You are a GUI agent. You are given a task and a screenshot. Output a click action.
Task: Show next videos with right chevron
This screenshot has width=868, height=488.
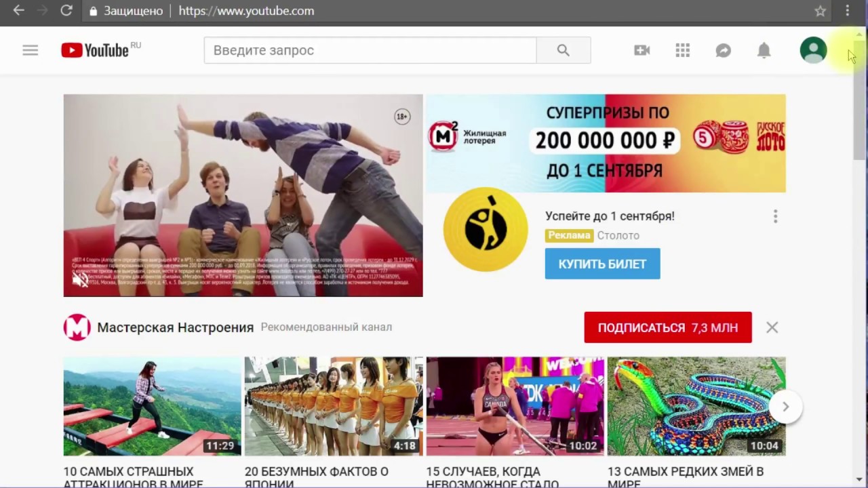[x=785, y=407]
